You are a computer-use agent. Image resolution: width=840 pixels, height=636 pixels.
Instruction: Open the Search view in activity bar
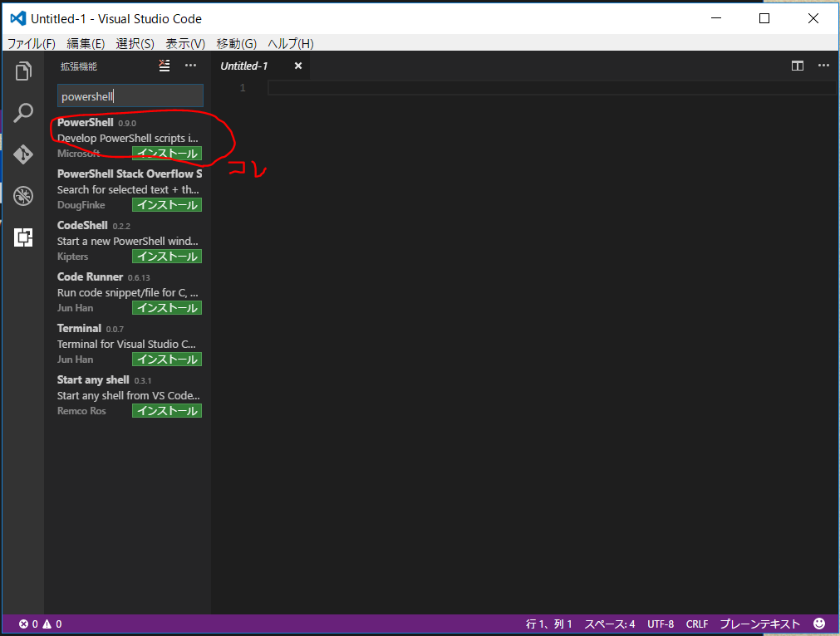pyautogui.click(x=23, y=113)
